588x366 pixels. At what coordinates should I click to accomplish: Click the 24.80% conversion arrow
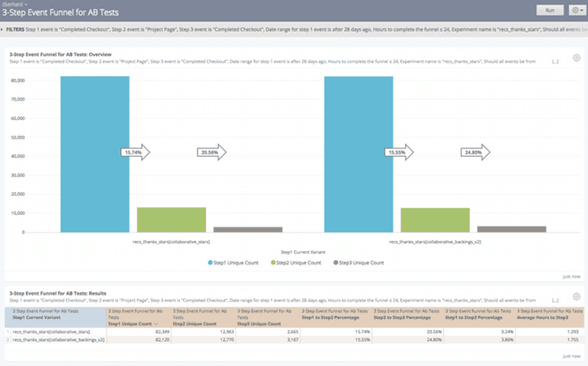pyautogui.click(x=475, y=152)
